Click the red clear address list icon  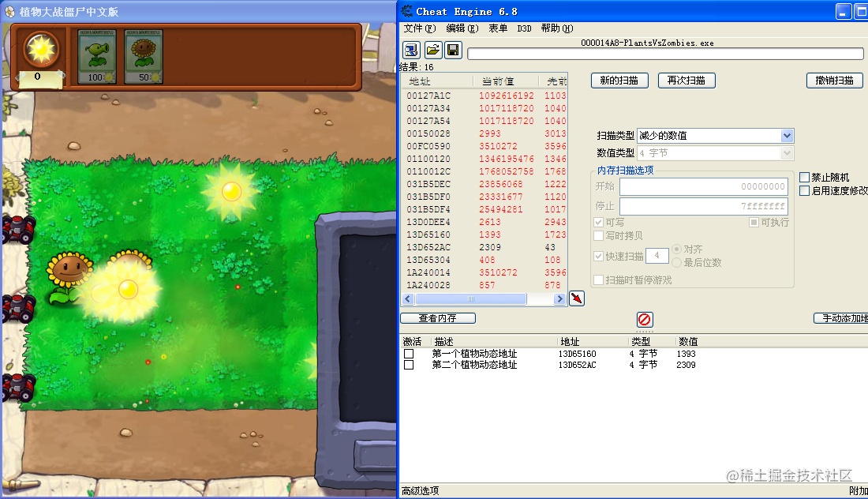(x=645, y=320)
